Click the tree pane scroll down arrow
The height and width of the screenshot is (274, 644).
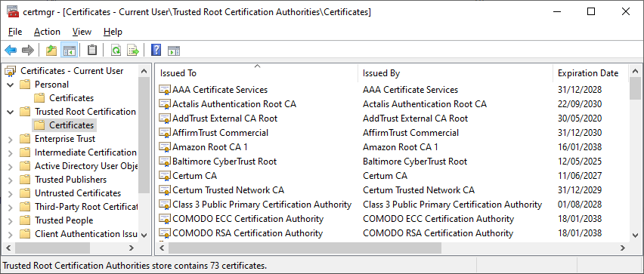(144, 235)
